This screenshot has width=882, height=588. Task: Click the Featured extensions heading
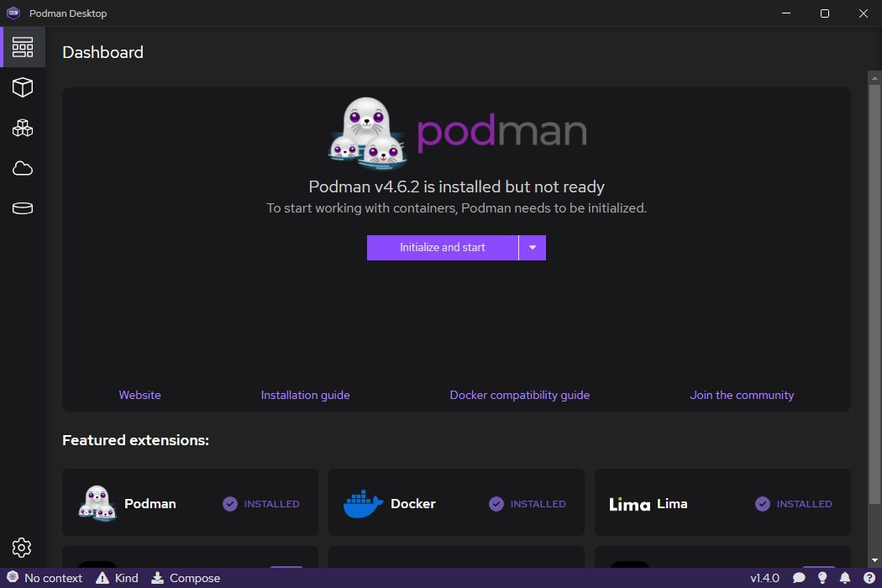(x=135, y=440)
